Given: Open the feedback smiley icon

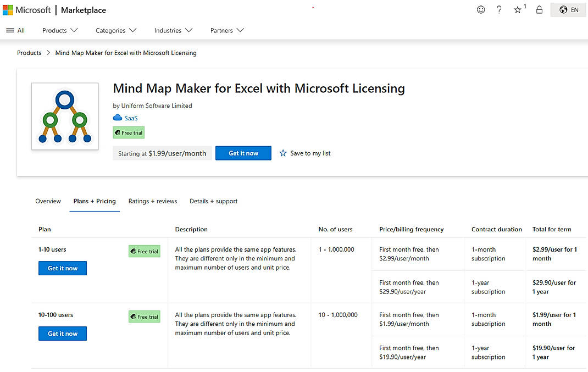Looking at the screenshot, I should click(x=481, y=10).
